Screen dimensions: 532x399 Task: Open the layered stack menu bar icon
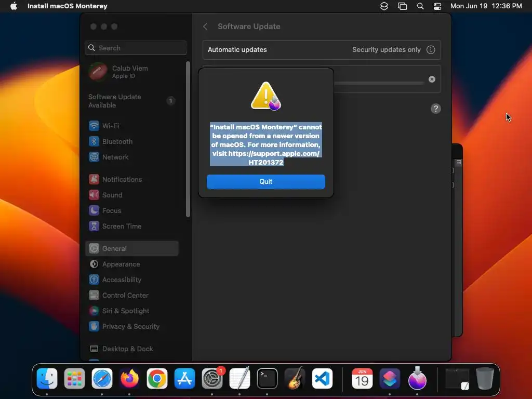[x=384, y=6]
